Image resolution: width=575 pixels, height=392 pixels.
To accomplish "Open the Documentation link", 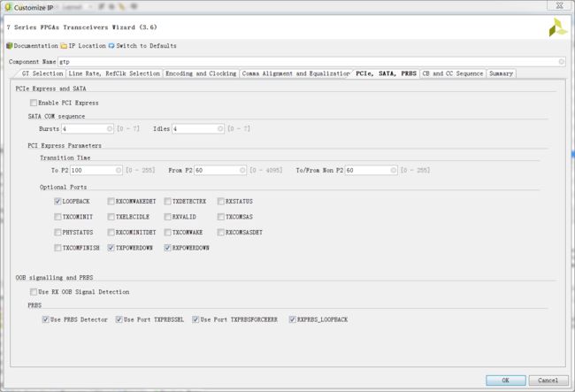I will pos(36,46).
